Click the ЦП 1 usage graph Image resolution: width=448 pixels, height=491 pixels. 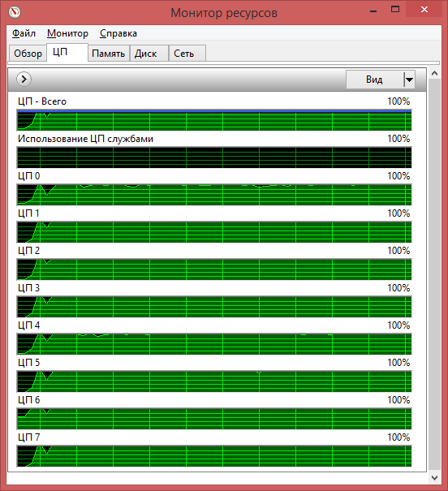pyautogui.click(x=214, y=232)
